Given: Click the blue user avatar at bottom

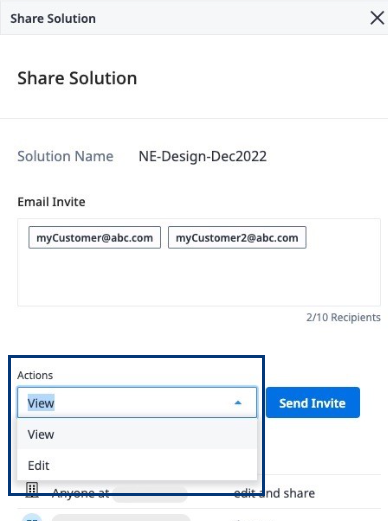Looking at the screenshot, I should [32, 517].
